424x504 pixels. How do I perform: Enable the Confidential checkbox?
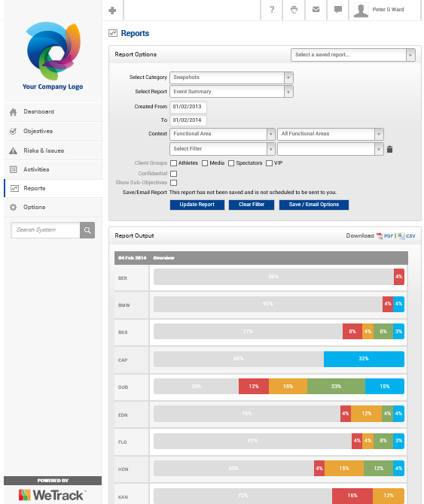pos(173,174)
